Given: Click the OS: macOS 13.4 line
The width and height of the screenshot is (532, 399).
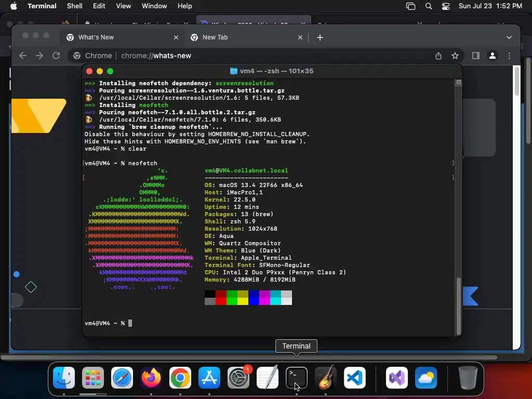Looking at the screenshot, I should (254, 185).
